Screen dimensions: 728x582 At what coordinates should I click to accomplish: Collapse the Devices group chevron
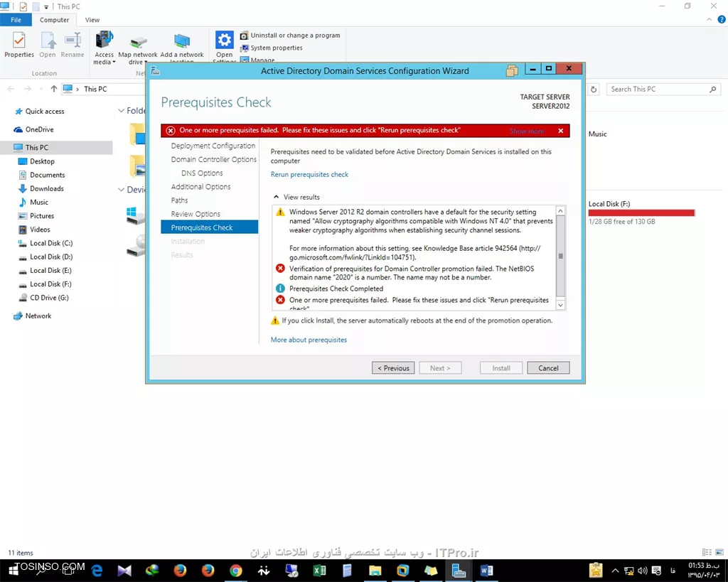pos(121,190)
